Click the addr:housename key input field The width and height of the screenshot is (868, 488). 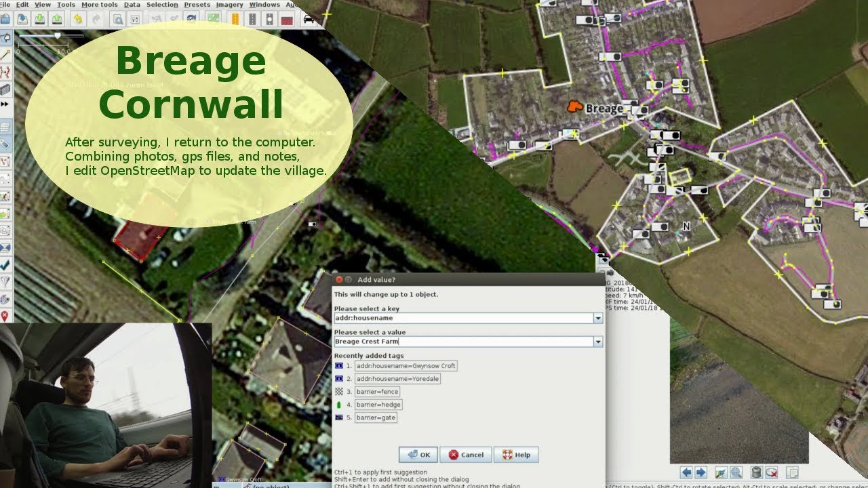point(464,318)
